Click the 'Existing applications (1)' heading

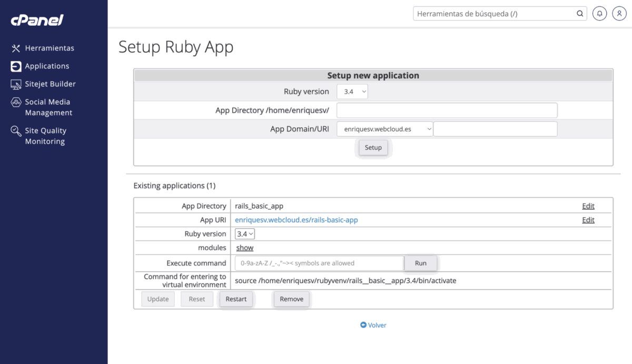[174, 186]
